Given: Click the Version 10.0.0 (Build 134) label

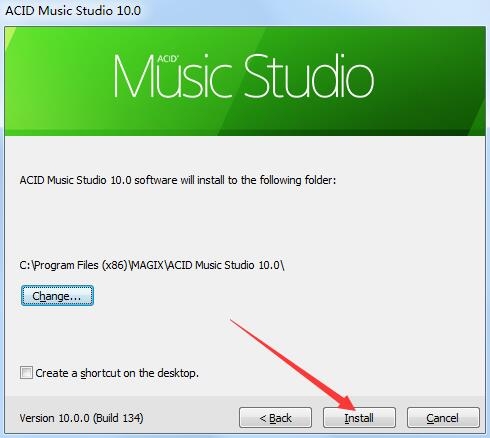Looking at the screenshot, I should coord(81,418).
